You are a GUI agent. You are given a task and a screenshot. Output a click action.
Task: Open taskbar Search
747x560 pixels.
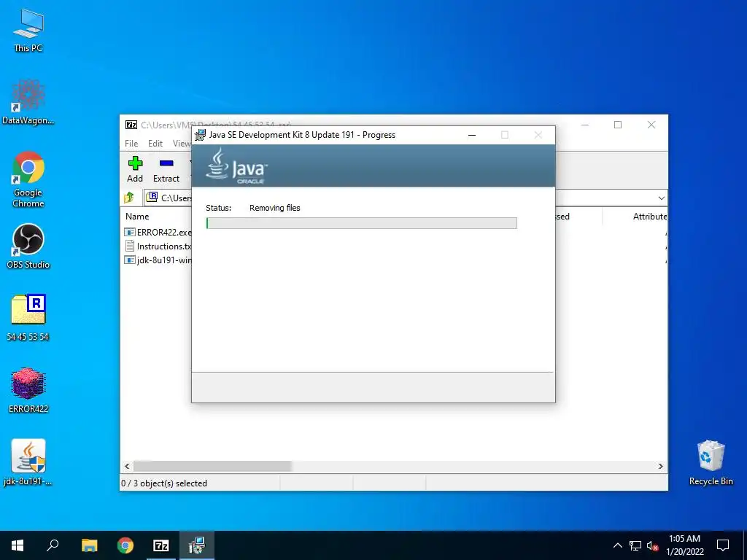coord(53,545)
